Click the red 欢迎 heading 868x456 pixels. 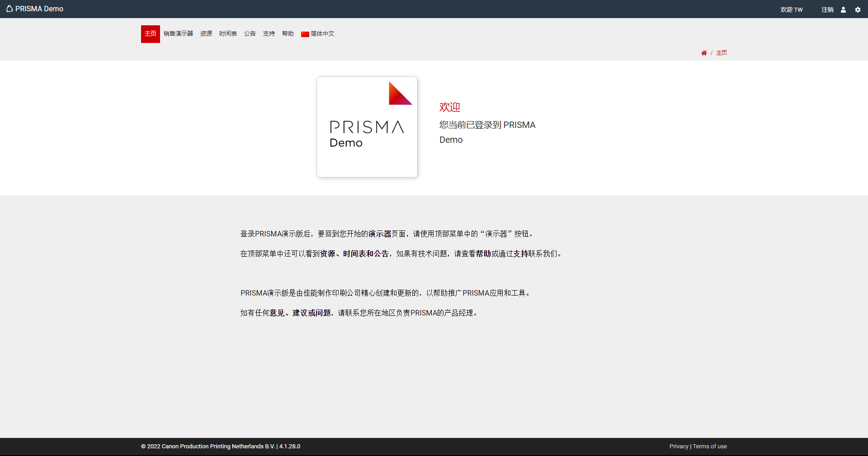coord(449,107)
